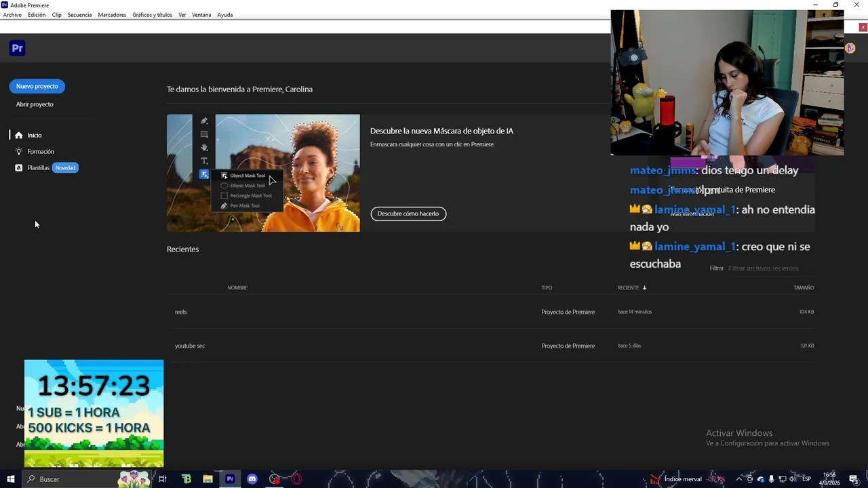Click the Máscara de objeto de IA headline
Screen dimensions: 868x488
[x=441, y=131]
